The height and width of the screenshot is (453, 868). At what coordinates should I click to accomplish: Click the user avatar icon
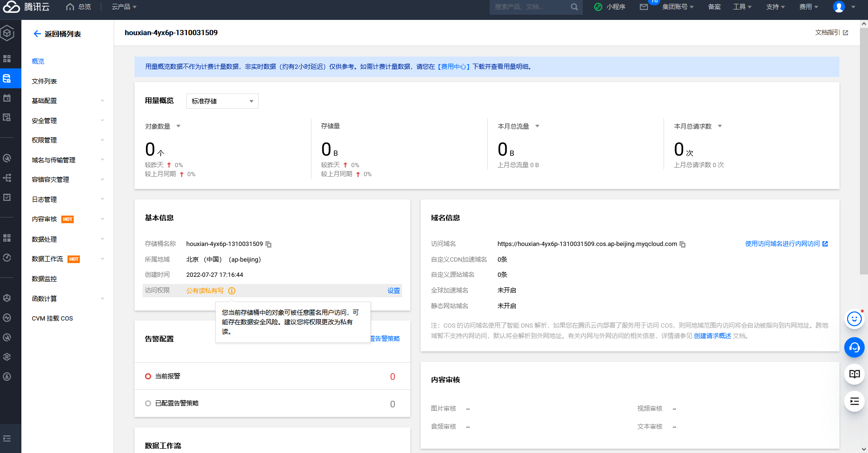(x=839, y=7)
